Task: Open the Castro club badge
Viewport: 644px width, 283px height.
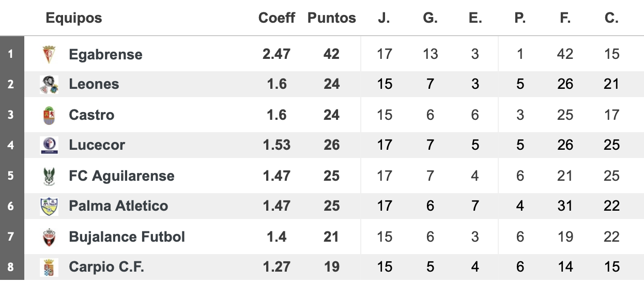Action: tap(49, 115)
